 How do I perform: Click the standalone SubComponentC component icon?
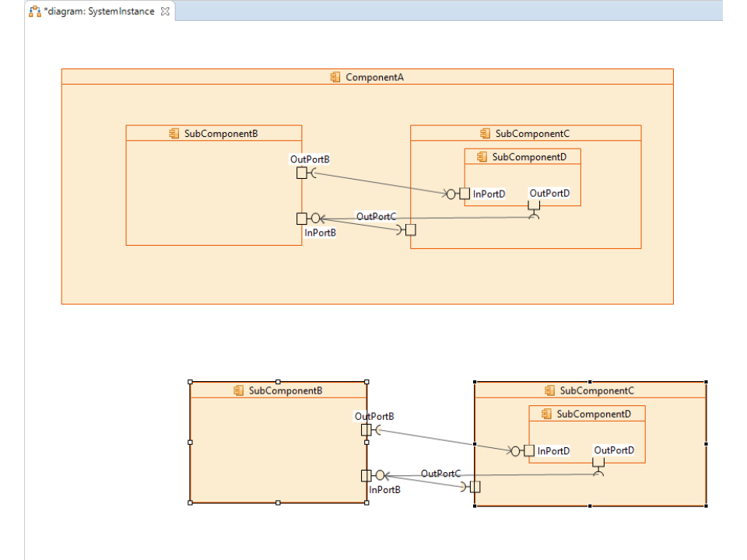(550, 390)
